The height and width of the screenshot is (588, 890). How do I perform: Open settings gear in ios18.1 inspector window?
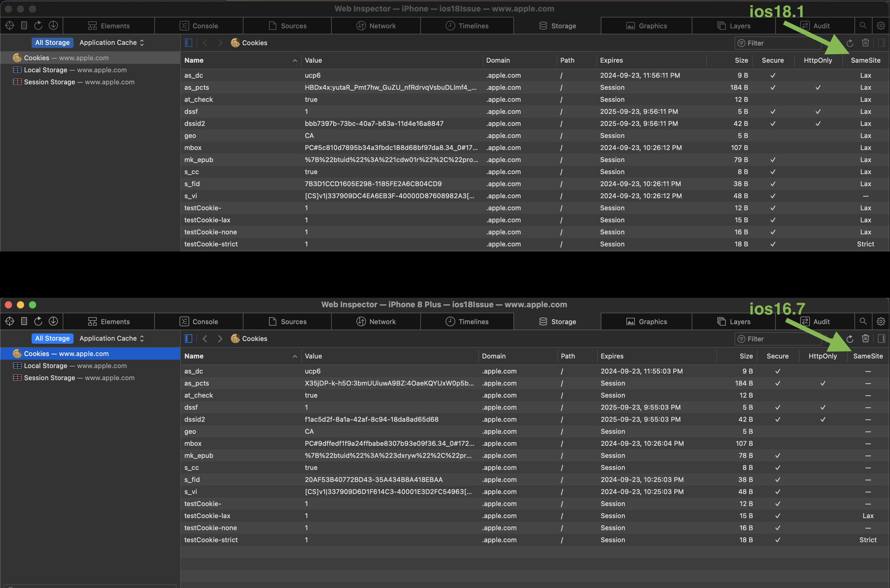tap(881, 26)
